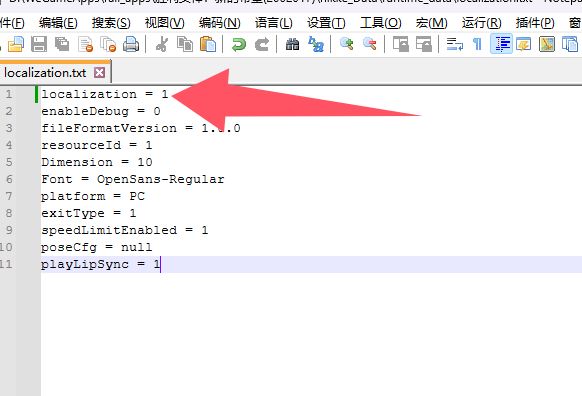Open the 运行(R) menu
The height and width of the screenshot is (396, 582).
click(x=481, y=23)
